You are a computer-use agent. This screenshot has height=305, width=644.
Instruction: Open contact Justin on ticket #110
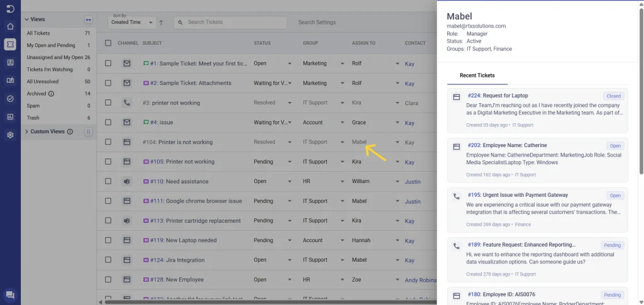tap(413, 182)
